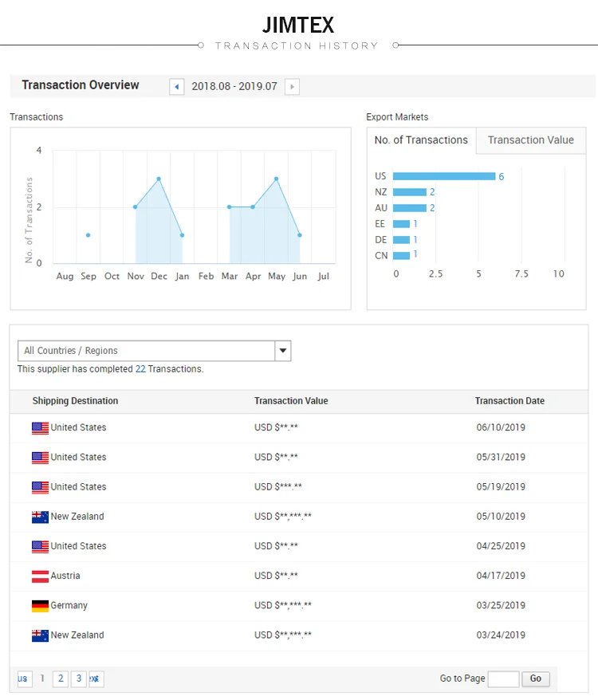Click the December data point on chart

point(159,179)
